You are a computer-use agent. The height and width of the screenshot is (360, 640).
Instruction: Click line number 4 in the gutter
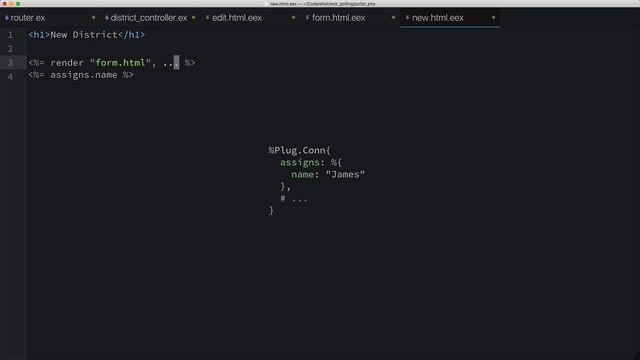tap(11, 76)
